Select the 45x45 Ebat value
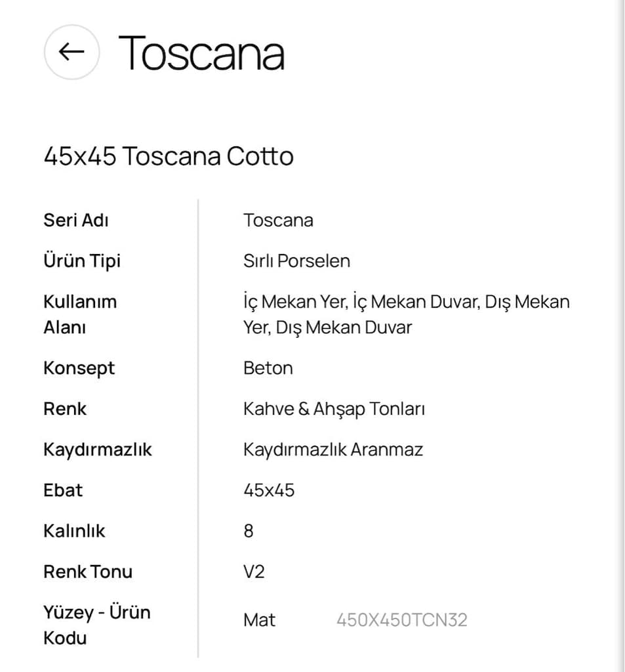 click(269, 490)
